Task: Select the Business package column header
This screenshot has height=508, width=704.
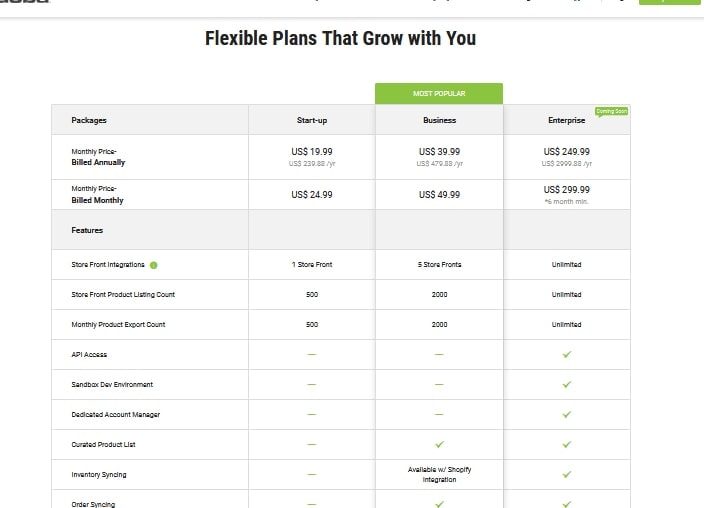Action: pyautogui.click(x=439, y=120)
